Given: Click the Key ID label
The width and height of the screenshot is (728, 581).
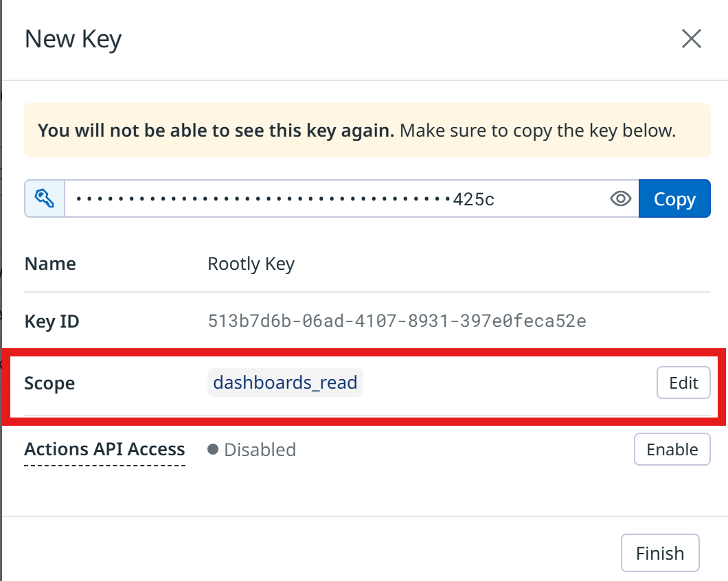Looking at the screenshot, I should tap(52, 321).
